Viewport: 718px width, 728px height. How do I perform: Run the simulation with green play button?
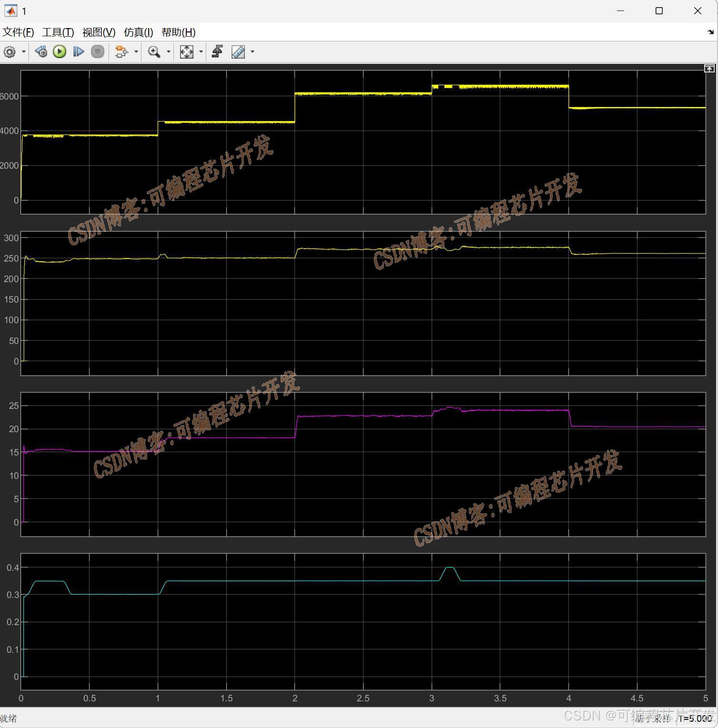pyautogui.click(x=60, y=52)
